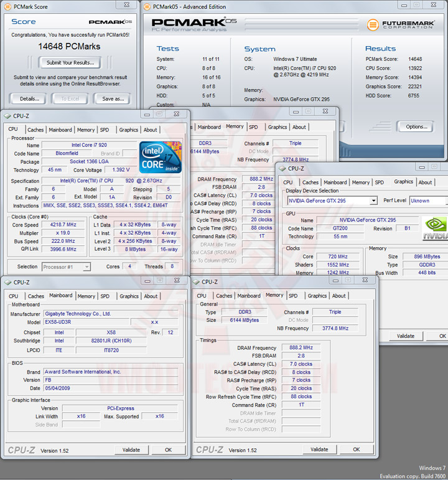The width and height of the screenshot is (448, 480).
Task: Click Save as button in Score window
Action: [113, 99]
